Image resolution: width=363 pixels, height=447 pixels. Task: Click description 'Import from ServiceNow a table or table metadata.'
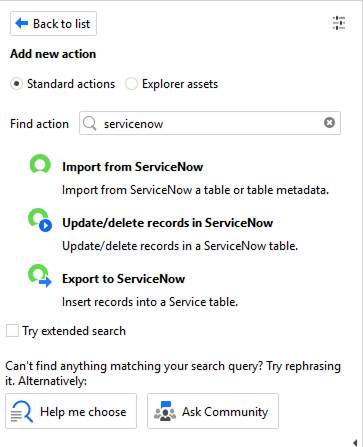click(x=196, y=190)
